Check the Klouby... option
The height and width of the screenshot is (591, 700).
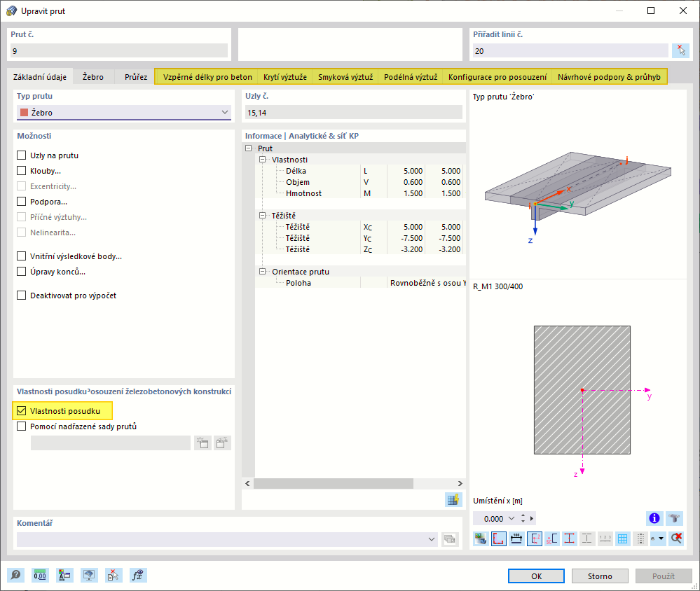tap(22, 171)
